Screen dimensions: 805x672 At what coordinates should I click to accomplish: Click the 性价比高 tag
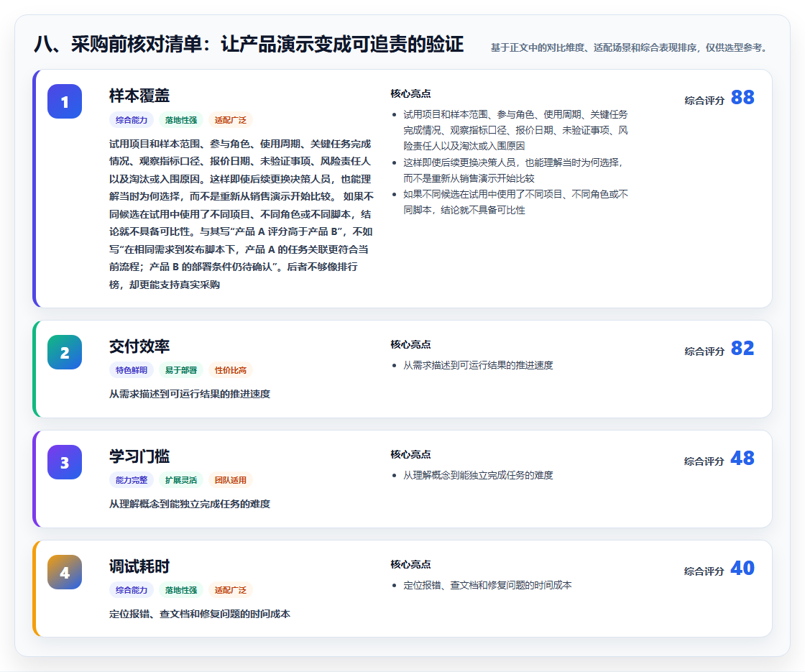[x=231, y=370]
